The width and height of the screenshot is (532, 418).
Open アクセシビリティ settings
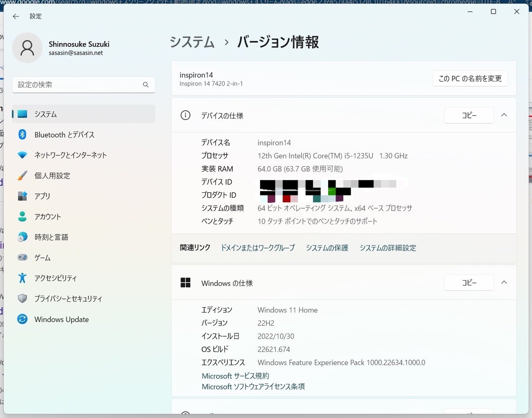[x=84, y=278]
